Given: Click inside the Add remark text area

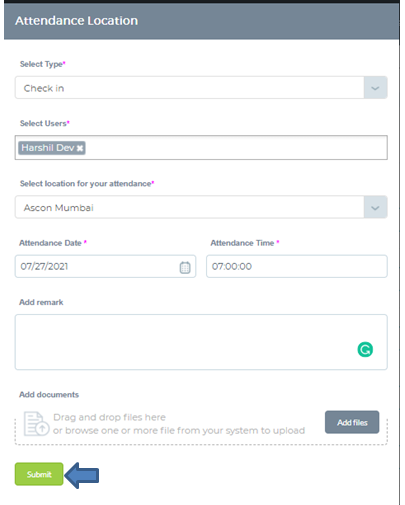Looking at the screenshot, I should pyautogui.click(x=201, y=342).
